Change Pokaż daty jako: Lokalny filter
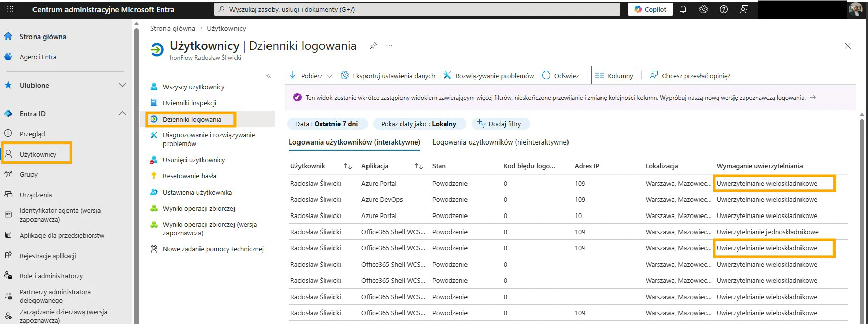 tap(419, 124)
